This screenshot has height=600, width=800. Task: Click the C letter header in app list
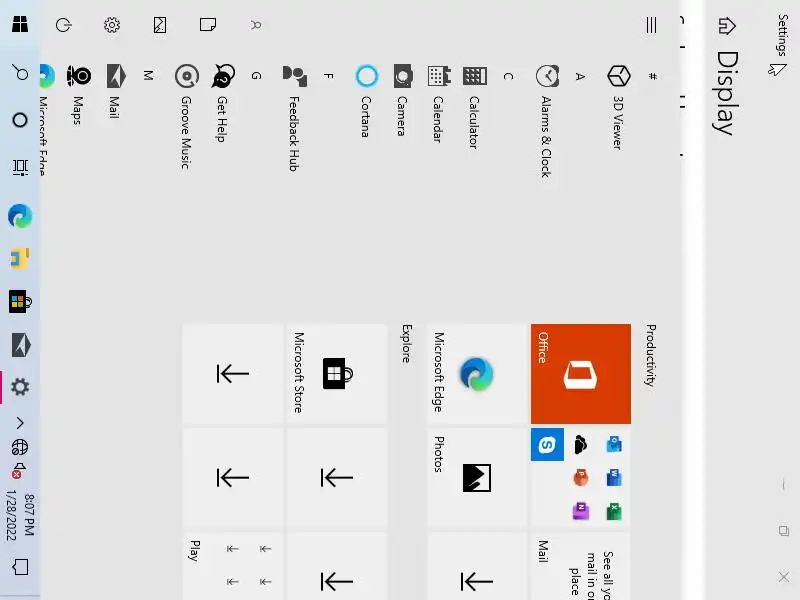coord(508,76)
